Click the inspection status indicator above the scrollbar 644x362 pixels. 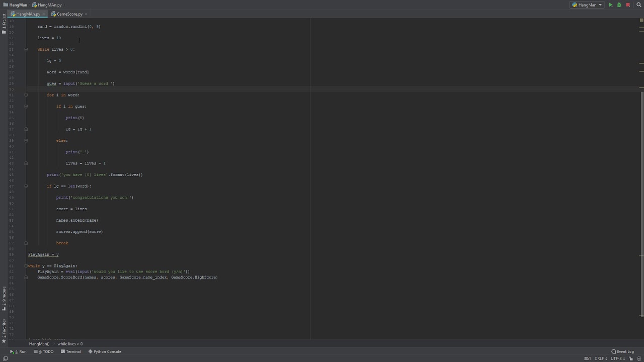(641, 20)
